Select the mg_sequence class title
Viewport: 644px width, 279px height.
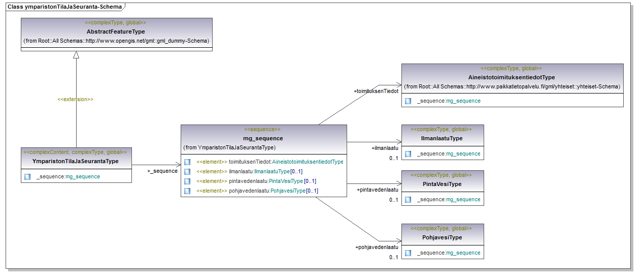[263, 138]
